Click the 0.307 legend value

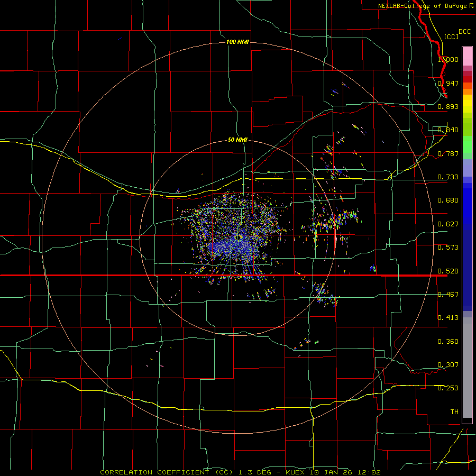click(448, 365)
